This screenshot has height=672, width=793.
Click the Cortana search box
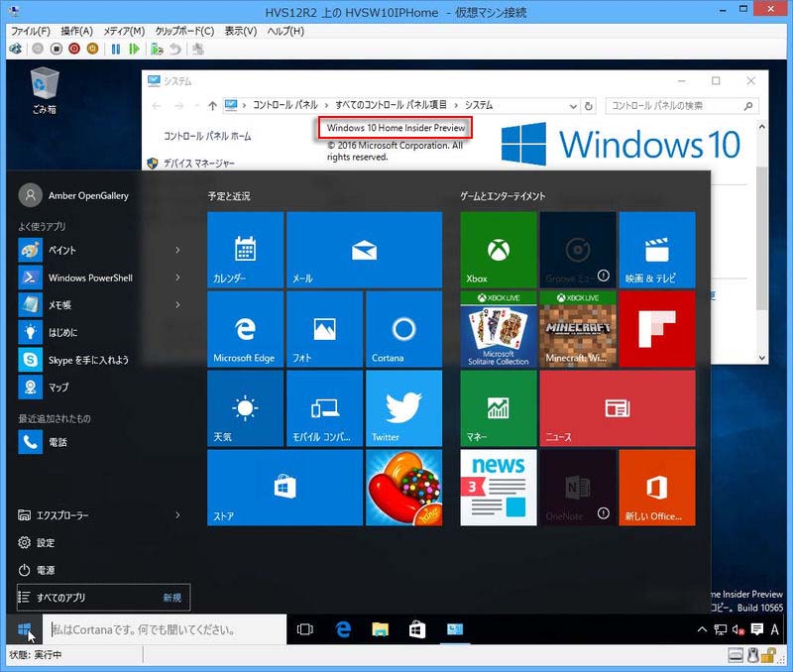165,629
